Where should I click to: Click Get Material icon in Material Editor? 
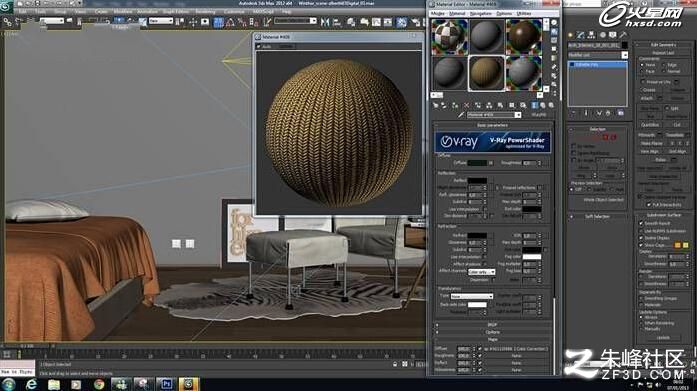pyautogui.click(x=436, y=105)
